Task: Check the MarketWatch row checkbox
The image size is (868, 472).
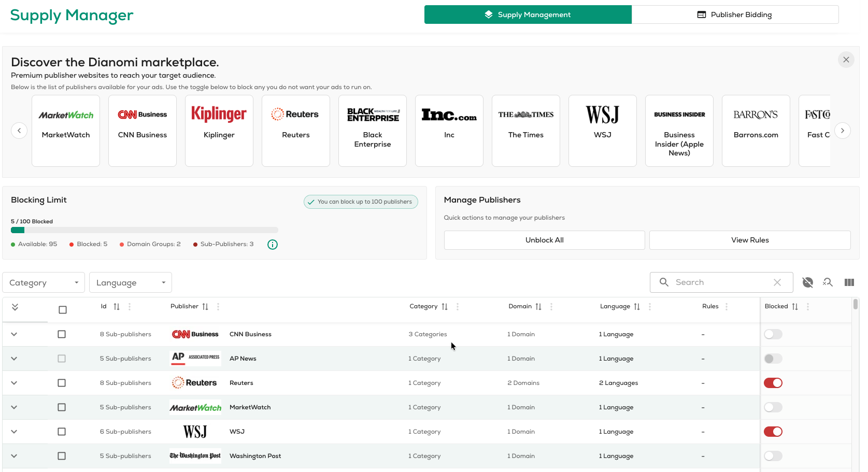Action: 62,407
